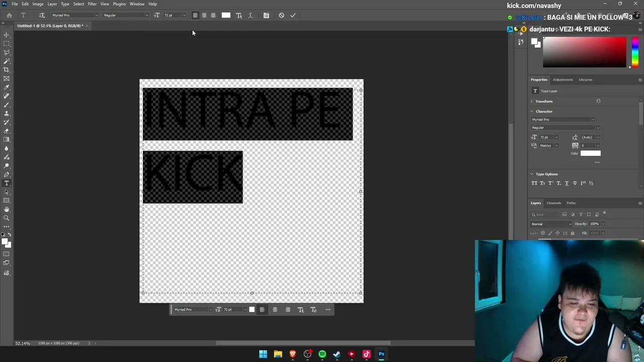Select the Spot Healing Brush tool
This screenshot has width=644, height=362.
coord(7,96)
